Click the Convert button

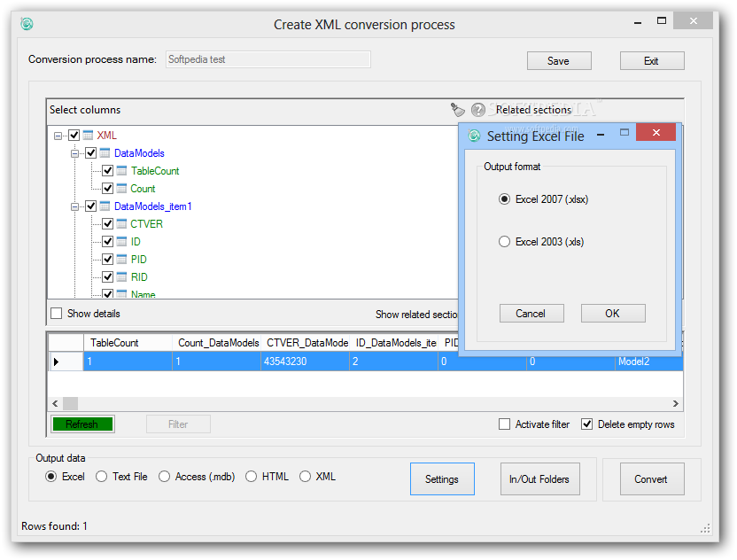pyautogui.click(x=652, y=479)
